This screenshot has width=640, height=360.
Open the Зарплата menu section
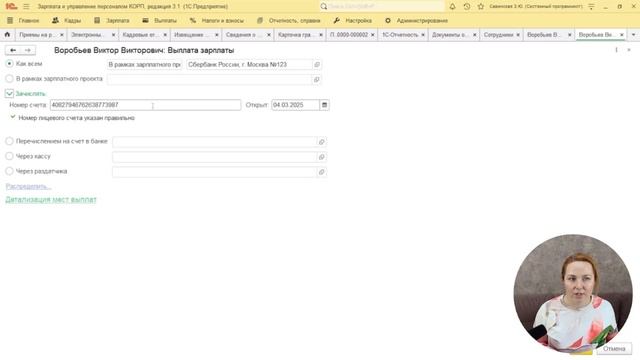[112, 20]
